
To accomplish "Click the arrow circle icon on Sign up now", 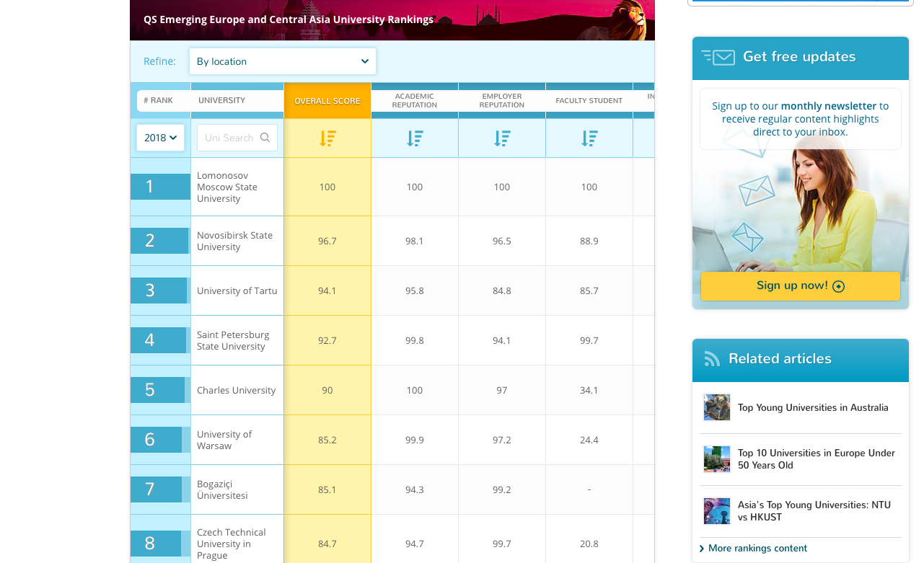I will [838, 286].
